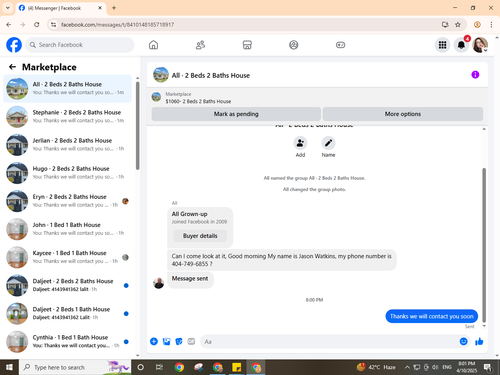The width and height of the screenshot is (500, 375).
Task: Choose a GIF icon in composer
Action: tap(191, 341)
